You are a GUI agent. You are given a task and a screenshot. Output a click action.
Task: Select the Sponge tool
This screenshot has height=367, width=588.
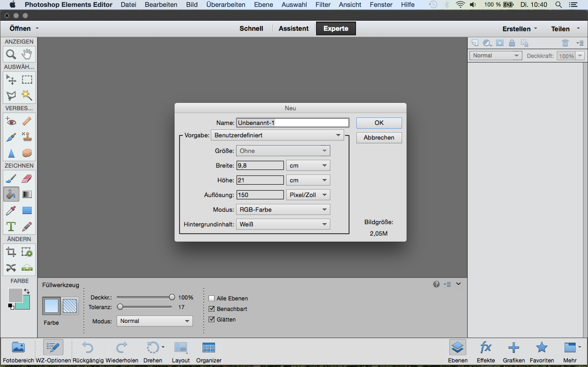coord(27,153)
